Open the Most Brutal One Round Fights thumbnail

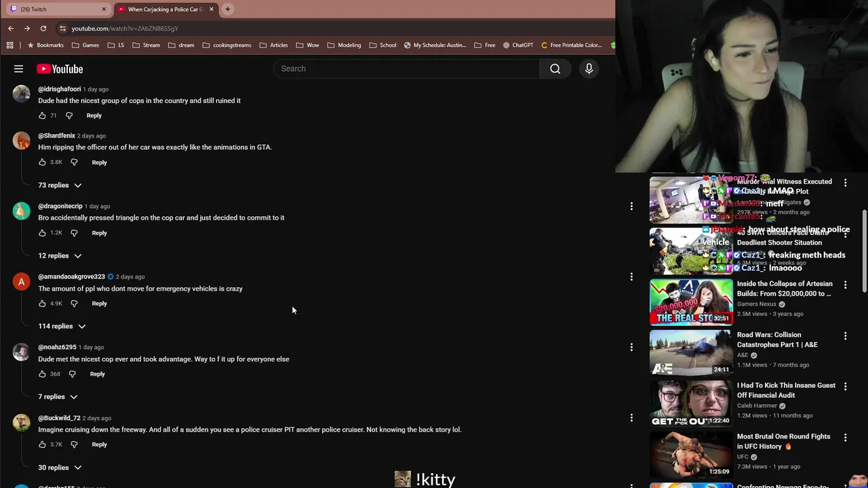click(691, 454)
